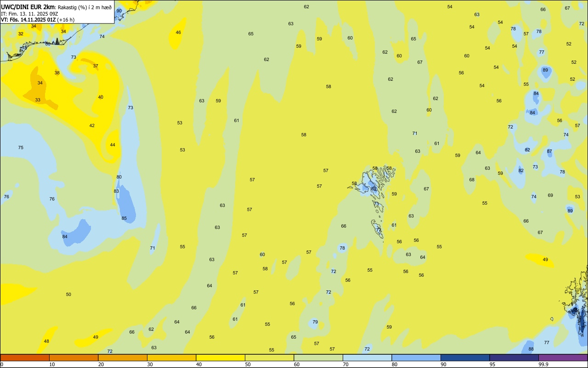Viewport: 588px width, 368px height.
Task: Click the 50–60 pale yellow legend segment
Action: (x=269, y=357)
